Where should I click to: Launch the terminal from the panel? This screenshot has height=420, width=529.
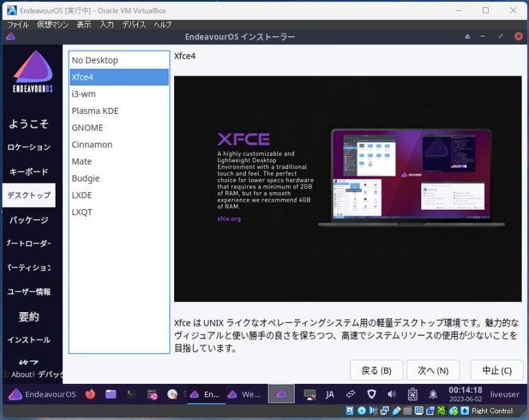tap(131, 394)
